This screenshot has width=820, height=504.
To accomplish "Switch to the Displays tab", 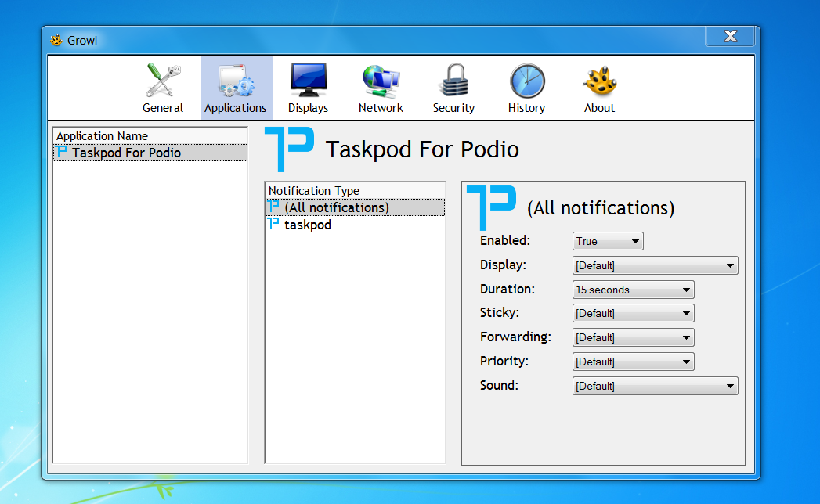I will point(307,86).
